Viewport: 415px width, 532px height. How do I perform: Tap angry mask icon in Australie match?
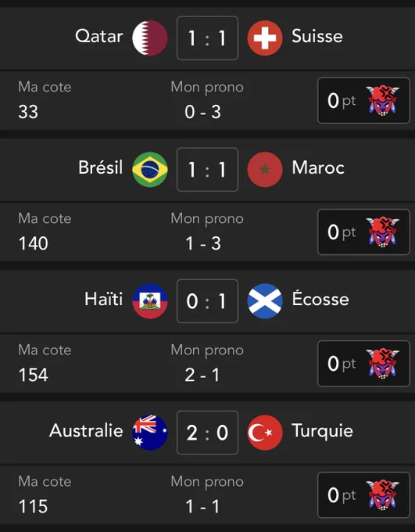(382, 495)
